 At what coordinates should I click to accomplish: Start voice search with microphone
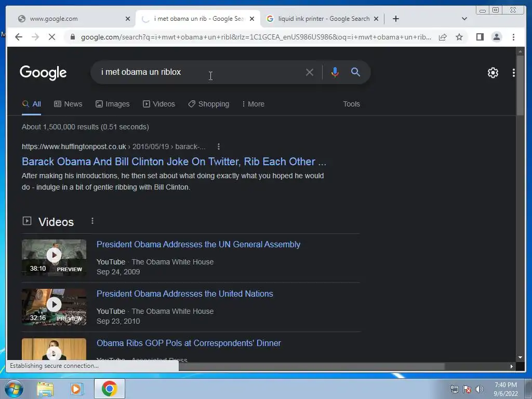pyautogui.click(x=335, y=72)
